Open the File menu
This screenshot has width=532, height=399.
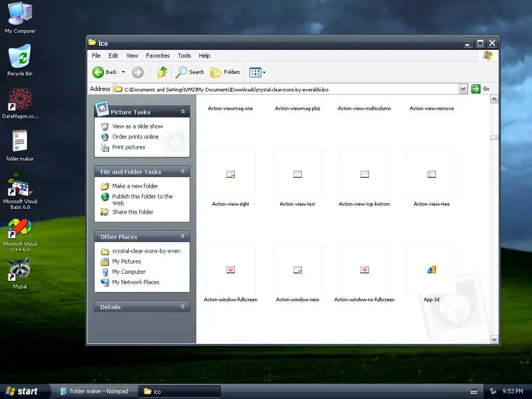[x=96, y=56]
